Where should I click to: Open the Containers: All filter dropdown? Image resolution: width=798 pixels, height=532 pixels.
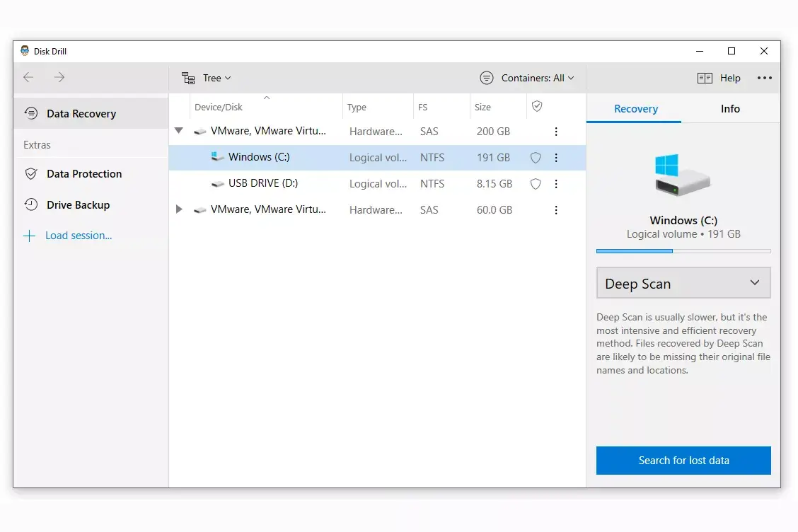pos(527,79)
